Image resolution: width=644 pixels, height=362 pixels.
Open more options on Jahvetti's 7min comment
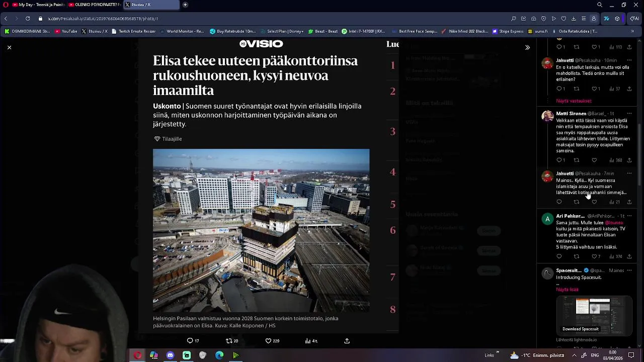(x=629, y=173)
